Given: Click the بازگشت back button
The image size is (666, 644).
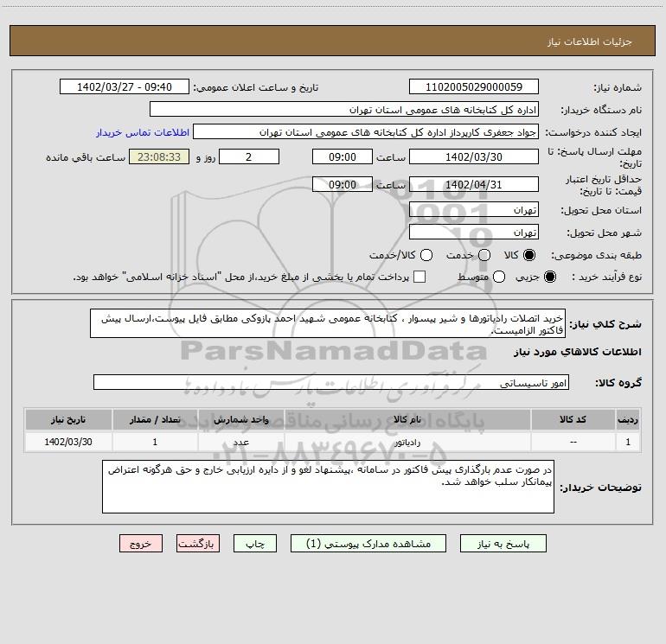Looking at the screenshot, I should click(x=198, y=544).
